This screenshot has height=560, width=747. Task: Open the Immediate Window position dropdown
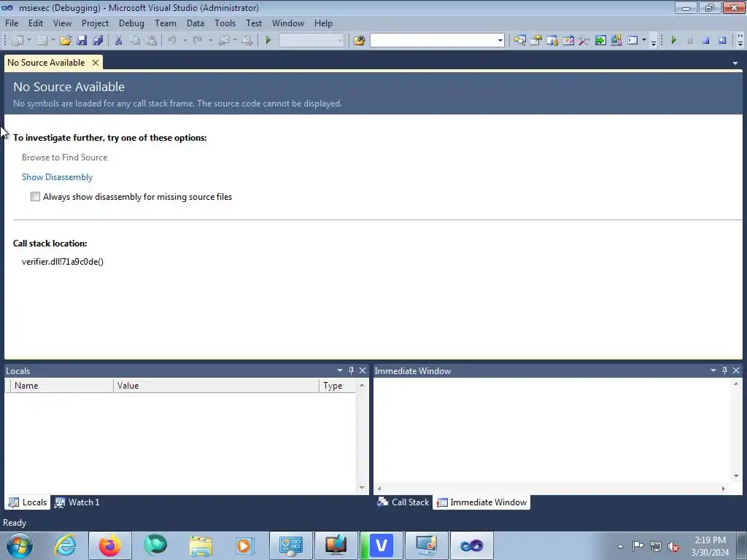click(713, 370)
